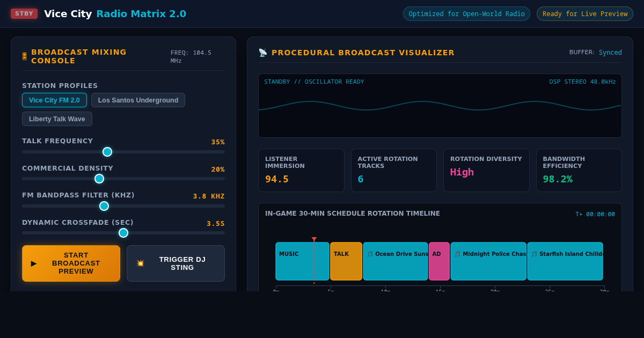Start Broadcast Preview

(x=71, y=263)
